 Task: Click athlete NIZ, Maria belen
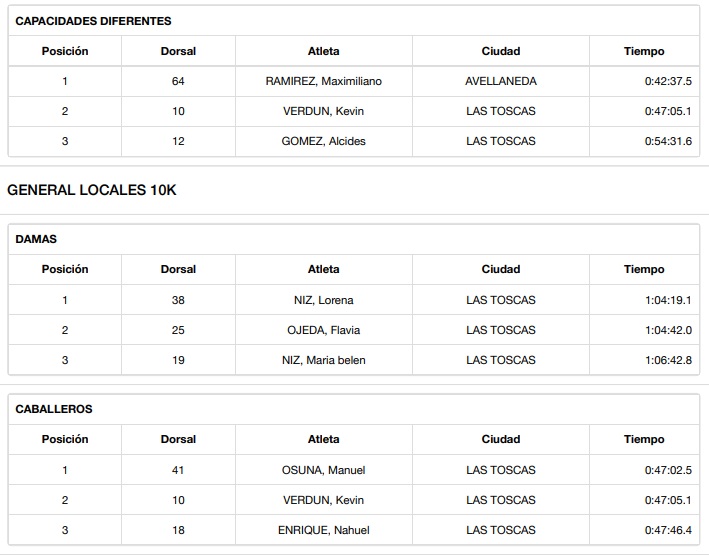point(323,360)
